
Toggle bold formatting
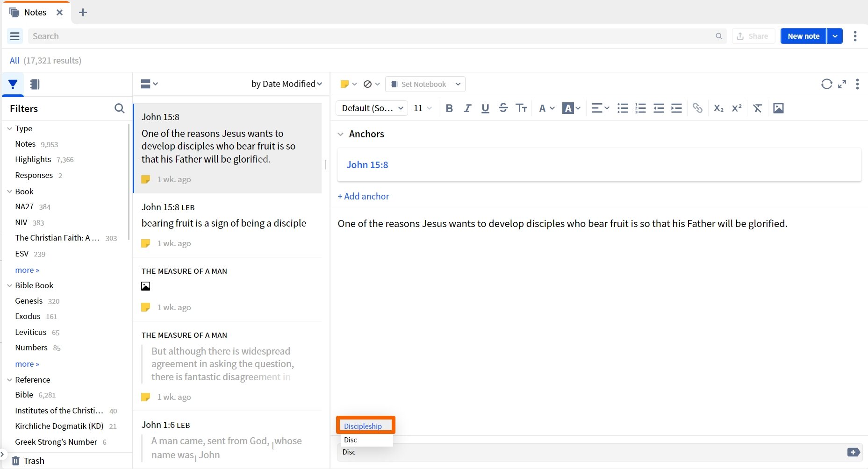[x=449, y=108]
